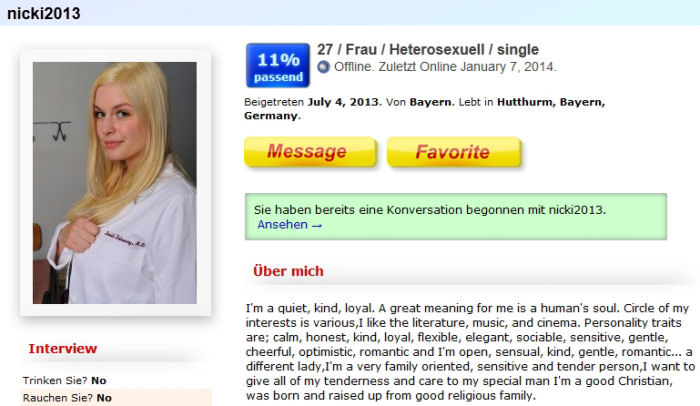Select the Über mich section heading
Viewport: 700px width, 406px height.
(288, 271)
